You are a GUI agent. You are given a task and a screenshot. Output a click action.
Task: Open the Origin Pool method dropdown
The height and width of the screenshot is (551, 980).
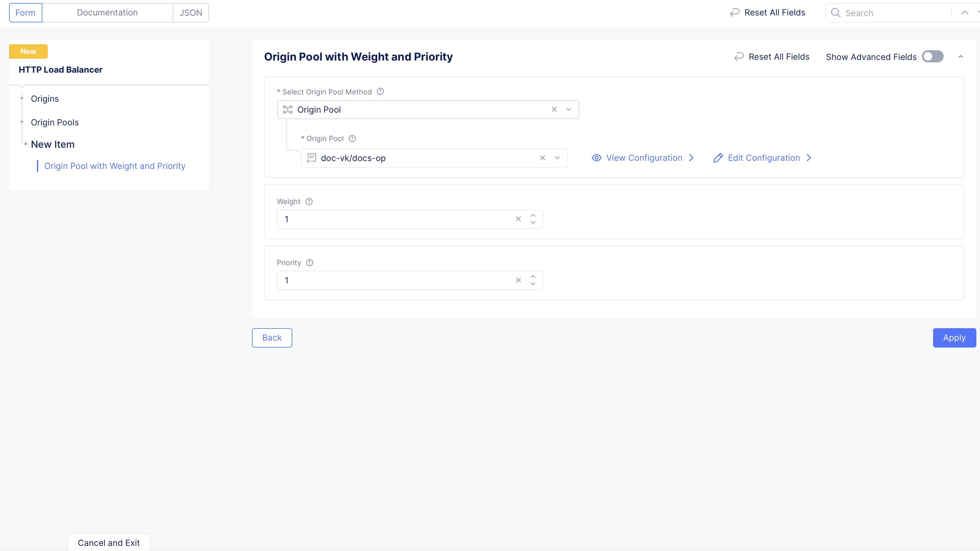coord(569,109)
